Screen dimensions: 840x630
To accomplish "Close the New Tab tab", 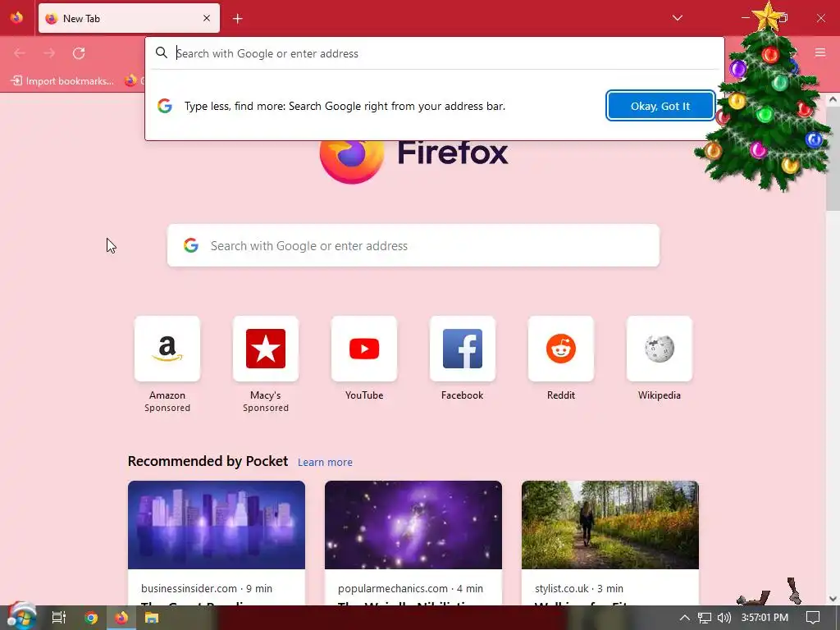I will click(x=207, y=18).
